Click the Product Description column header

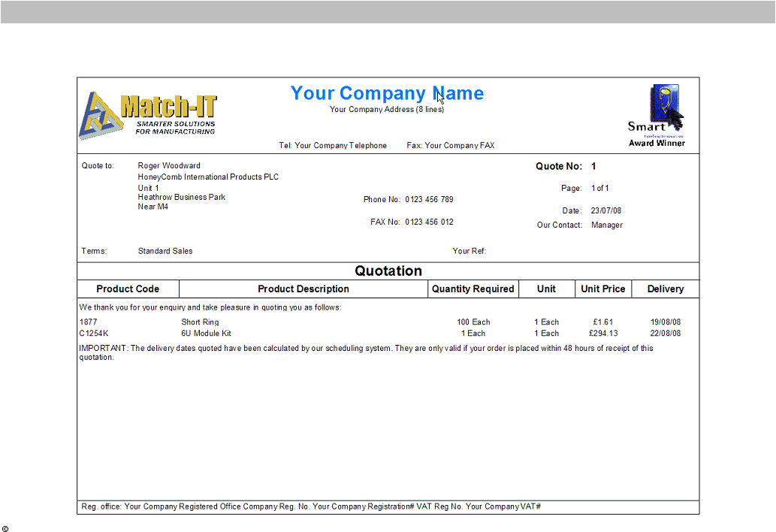pos(303,289)
